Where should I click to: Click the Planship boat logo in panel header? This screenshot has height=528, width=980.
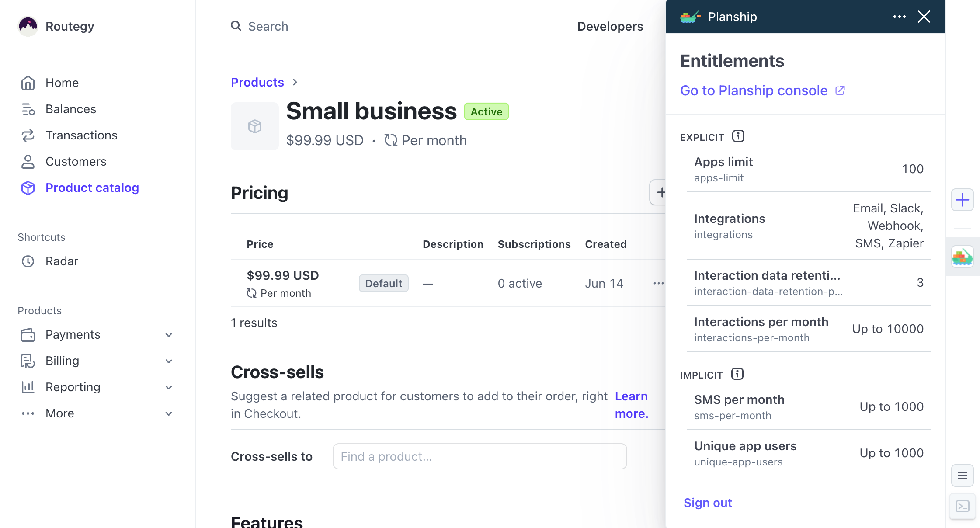click(x=690, y=17)
